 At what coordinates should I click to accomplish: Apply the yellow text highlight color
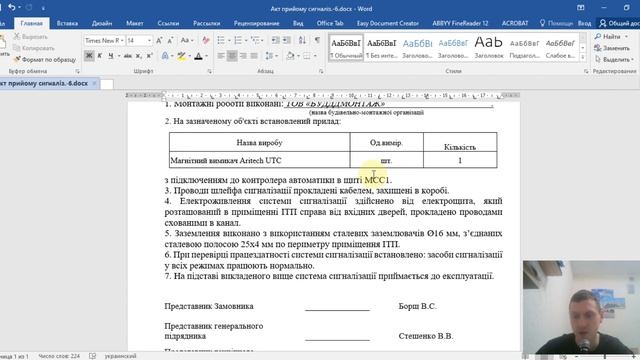tap(181, 56)
